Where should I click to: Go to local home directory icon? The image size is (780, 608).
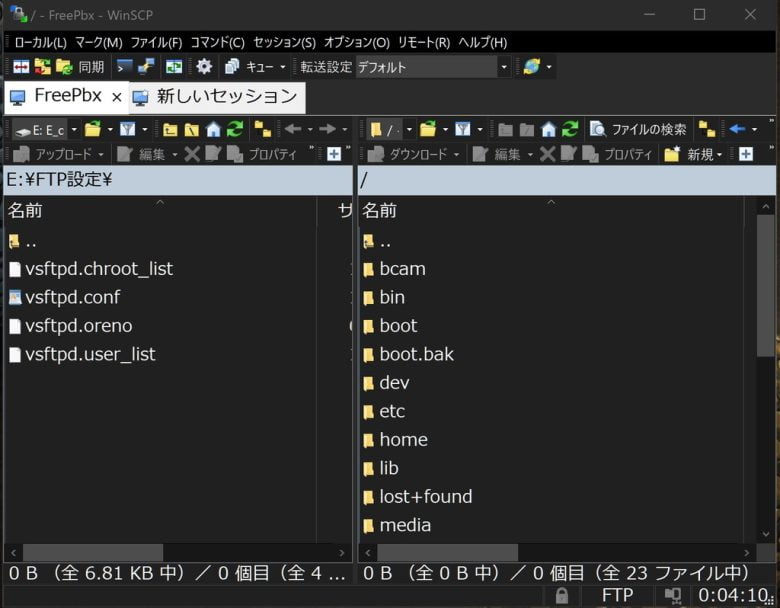coord(213,129)
